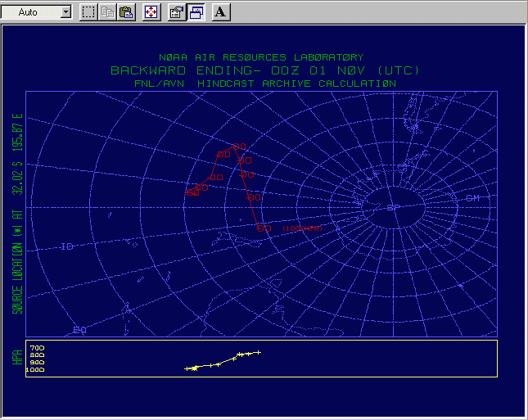The height and width of the screenshot is (420, 528).
Task: Select the text tool 'A' icon
Action: pos(221,12)
